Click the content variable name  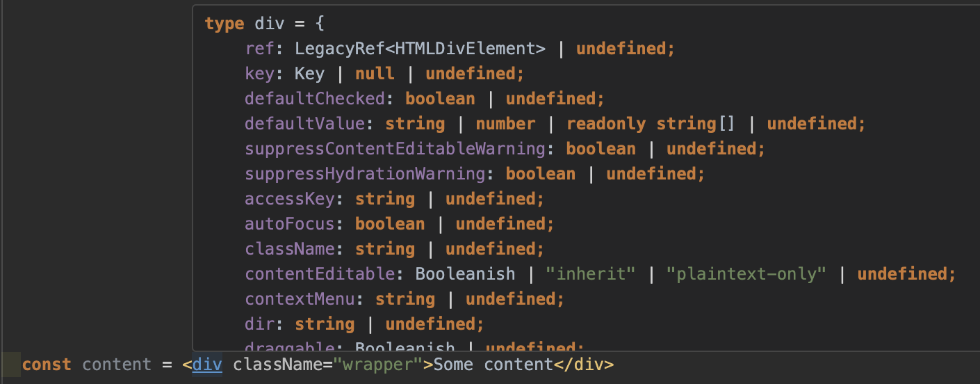117,365
